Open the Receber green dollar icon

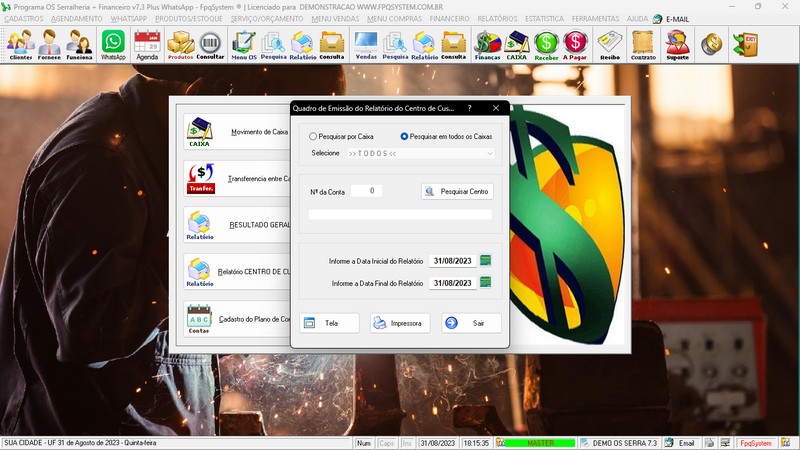pyautogui.click(x=546, y=44)
